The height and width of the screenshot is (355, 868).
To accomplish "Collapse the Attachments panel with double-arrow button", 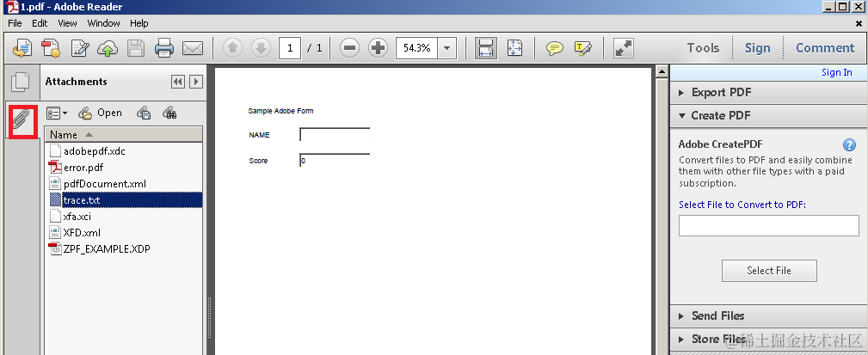I will [178, 82].
